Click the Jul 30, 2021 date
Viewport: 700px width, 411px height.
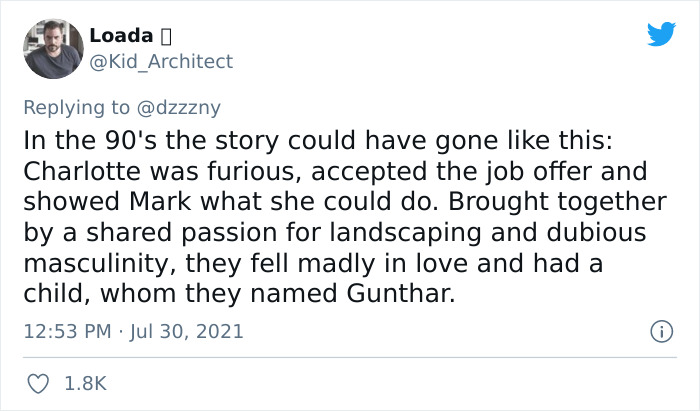[x=185, y=330]
